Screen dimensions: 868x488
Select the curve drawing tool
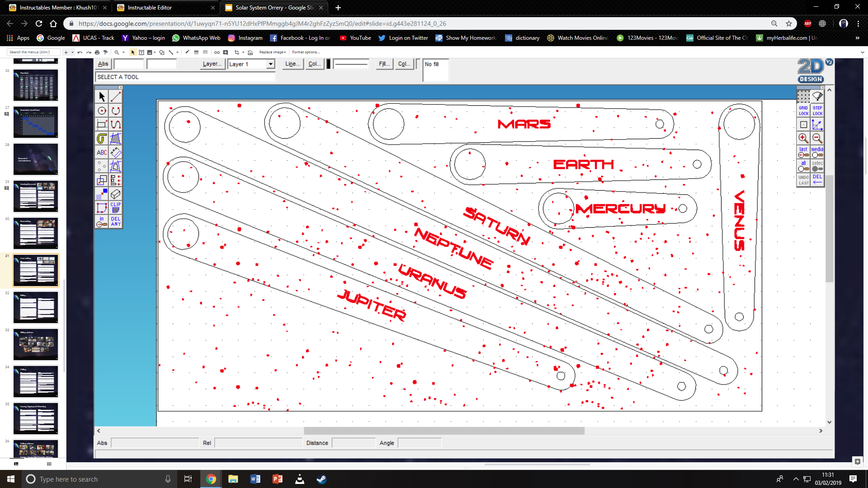tap(116, 124)
